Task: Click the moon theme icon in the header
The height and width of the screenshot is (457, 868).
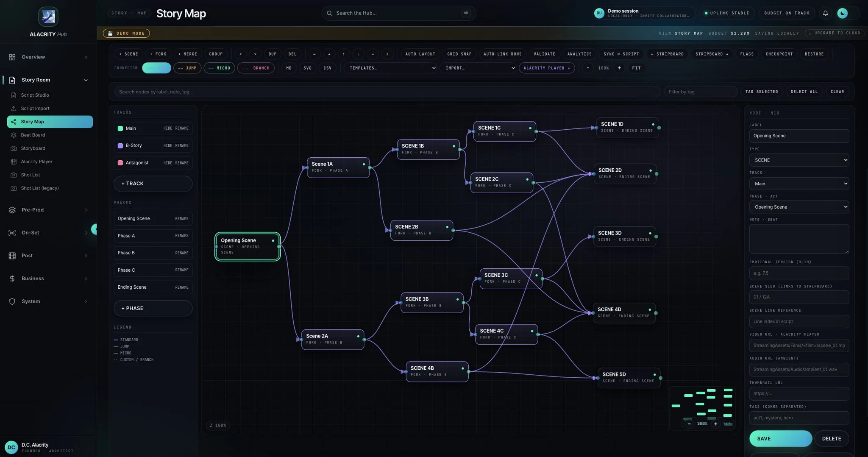Action: click(x=843, y=13)
